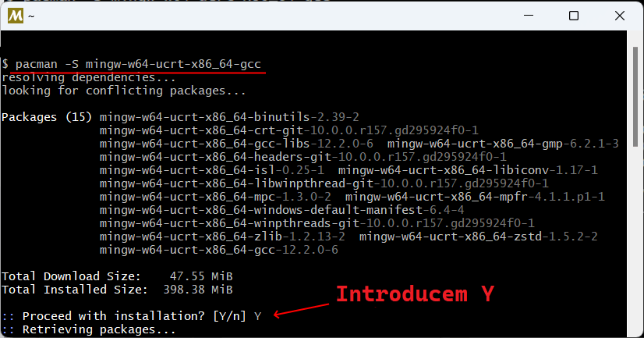Click the Total Download Size line
Screen dimensions: 644x338
click(117, 276)
